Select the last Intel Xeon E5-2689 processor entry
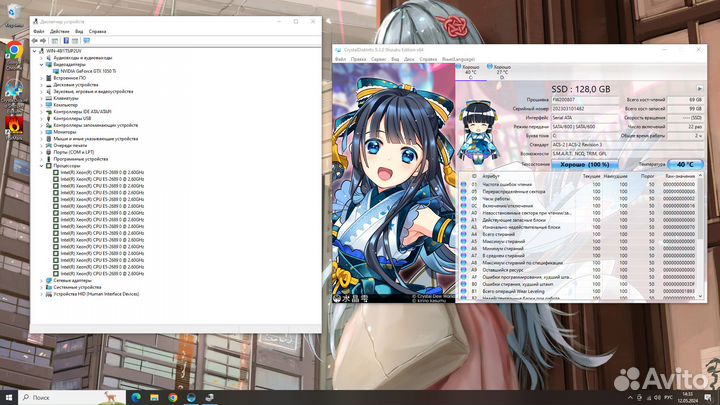The image size is (720, 405). [x=102, y=273]
